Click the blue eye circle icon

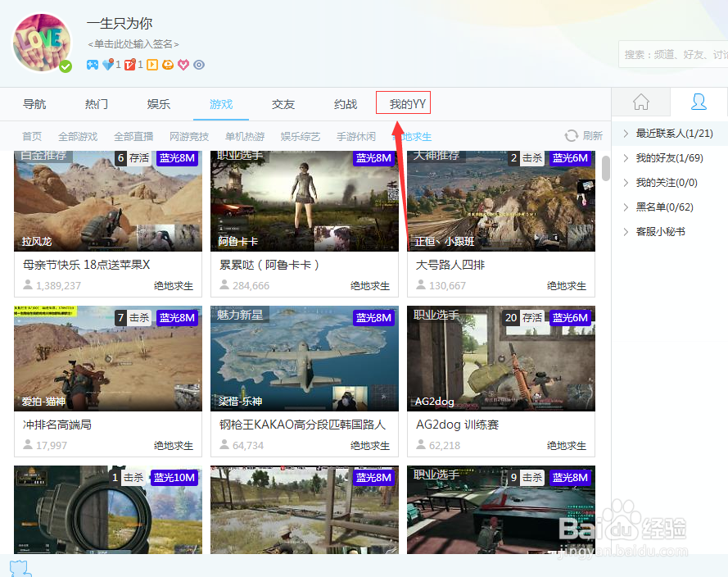(199, 65)
